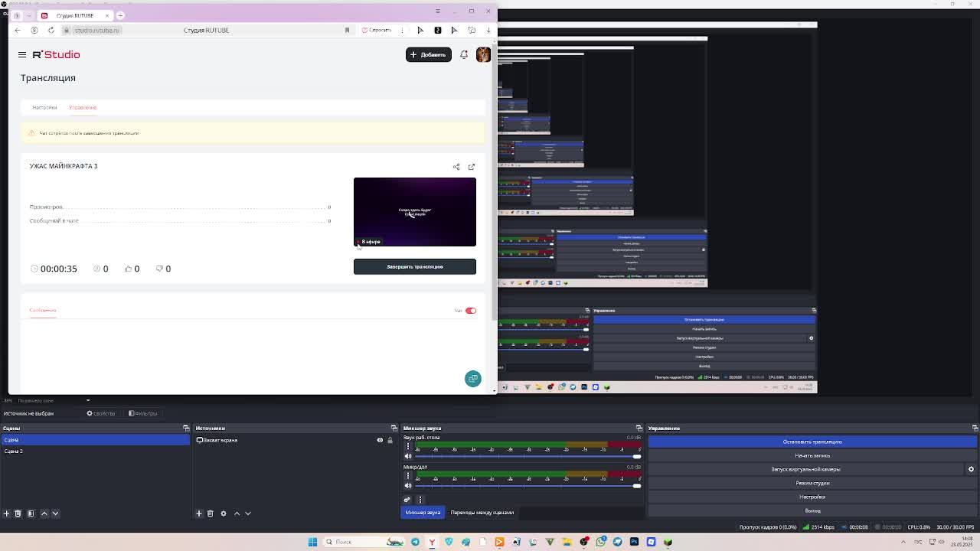Open Звук раб. стола three-dot options

(408, 446)
